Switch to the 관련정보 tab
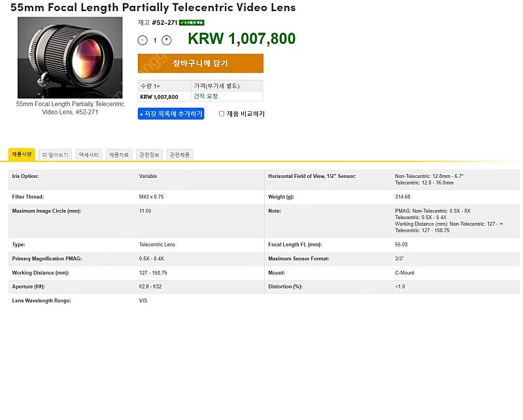 point(149,155)
